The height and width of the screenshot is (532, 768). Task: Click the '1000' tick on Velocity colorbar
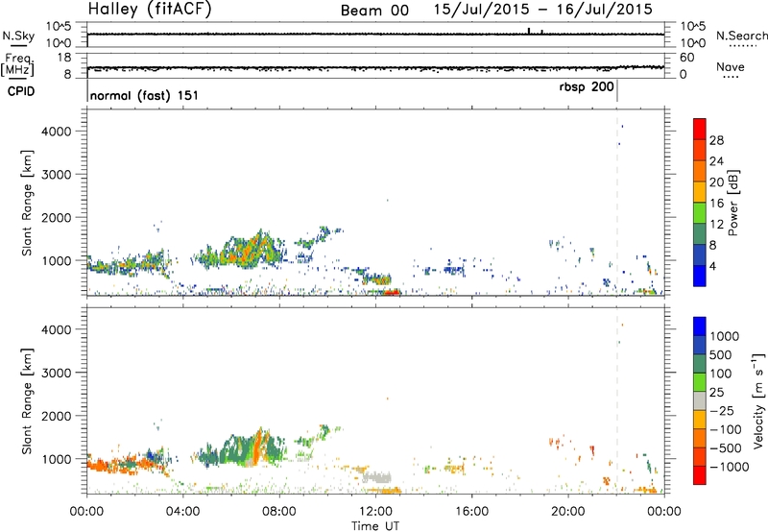[x=724, y=336]
